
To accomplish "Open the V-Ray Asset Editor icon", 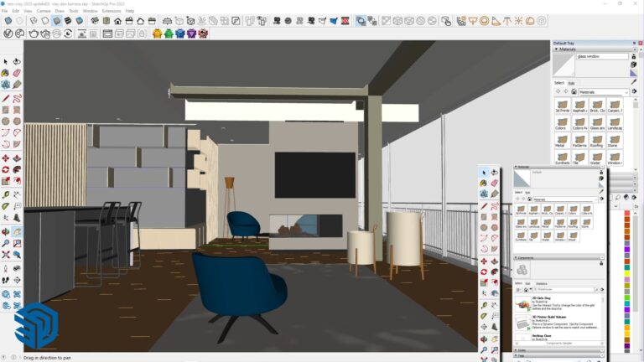I will [x=8, y=34].
